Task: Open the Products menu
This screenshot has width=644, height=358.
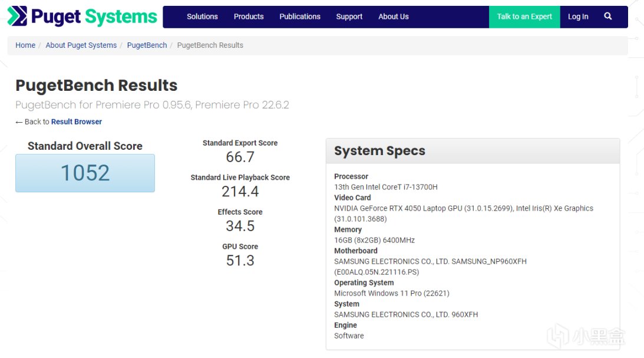Action: point(249,17)
